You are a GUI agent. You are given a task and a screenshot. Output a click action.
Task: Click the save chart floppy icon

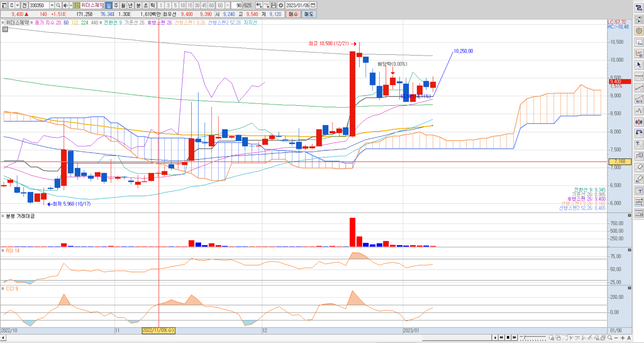[x=273, y=5]
